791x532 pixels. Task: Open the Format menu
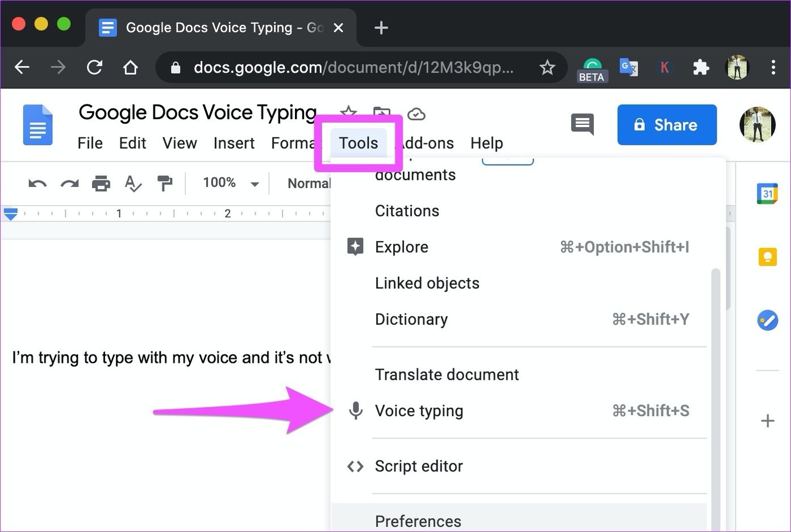(293, 143)
